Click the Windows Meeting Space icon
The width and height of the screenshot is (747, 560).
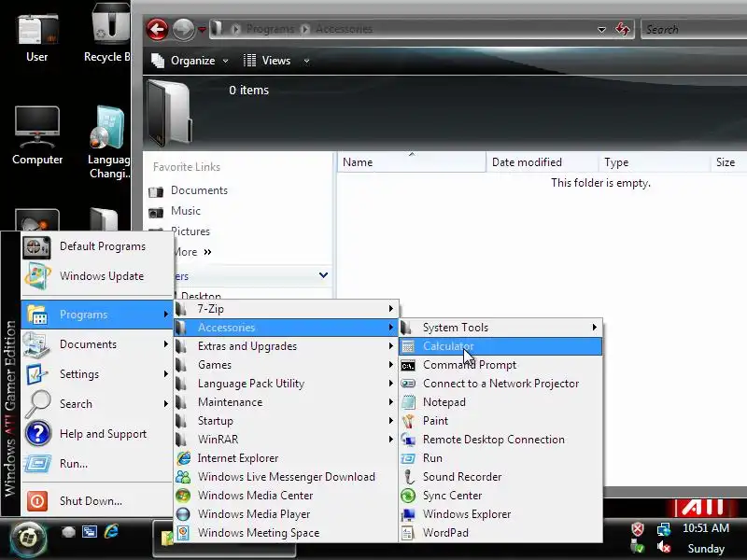(183, 532)
